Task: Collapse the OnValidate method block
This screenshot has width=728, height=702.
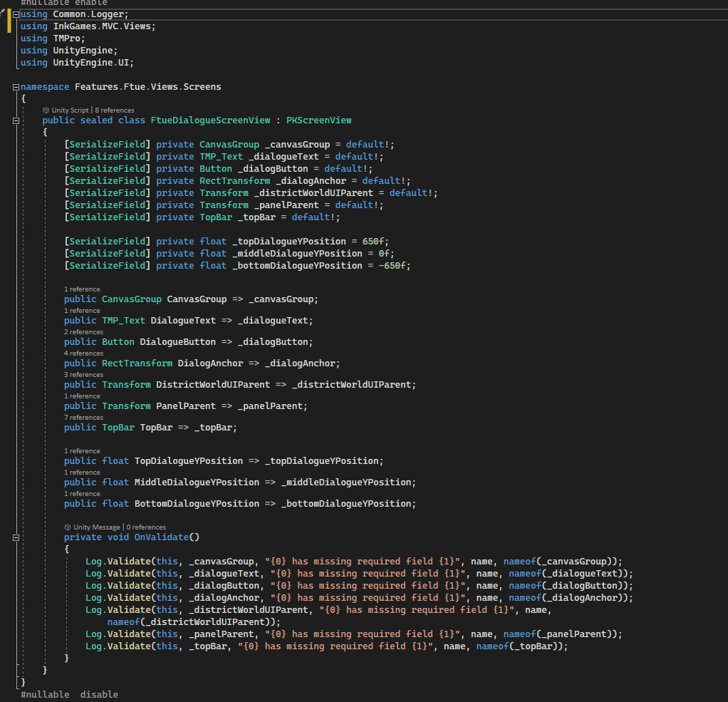Action: 16,537
